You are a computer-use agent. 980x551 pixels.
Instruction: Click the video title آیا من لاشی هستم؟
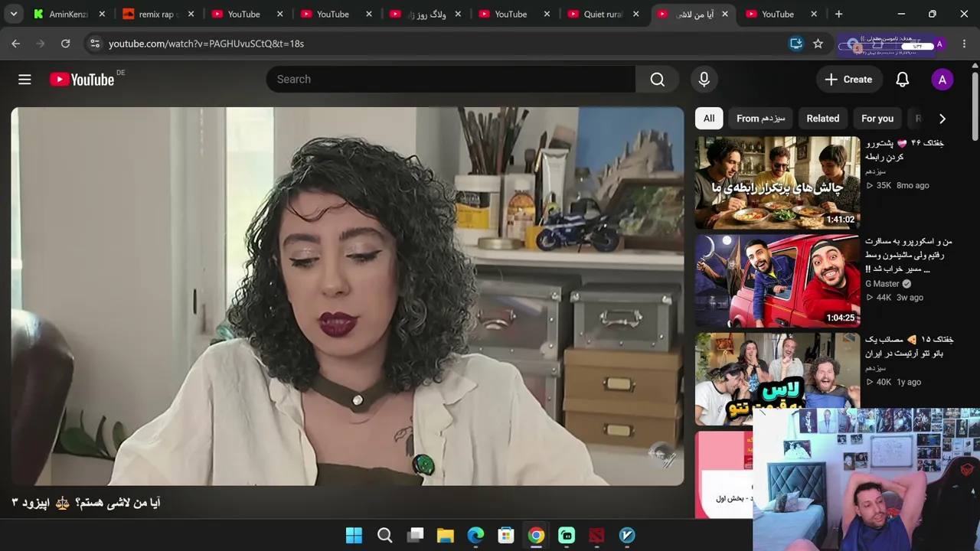(x=86, y=503)
